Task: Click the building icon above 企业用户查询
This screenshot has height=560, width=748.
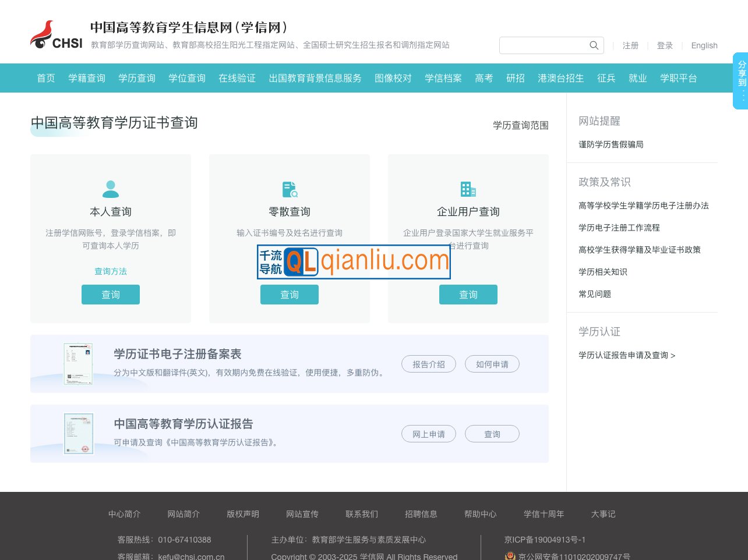Action: 468,189
